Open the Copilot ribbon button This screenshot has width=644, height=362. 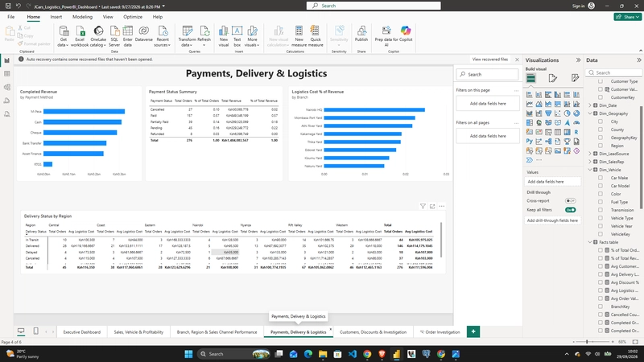coord(406,34)
